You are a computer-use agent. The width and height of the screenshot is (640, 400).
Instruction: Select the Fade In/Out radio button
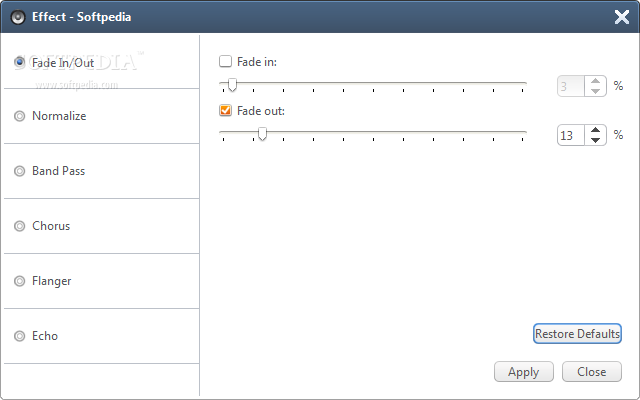coord(20,62)
